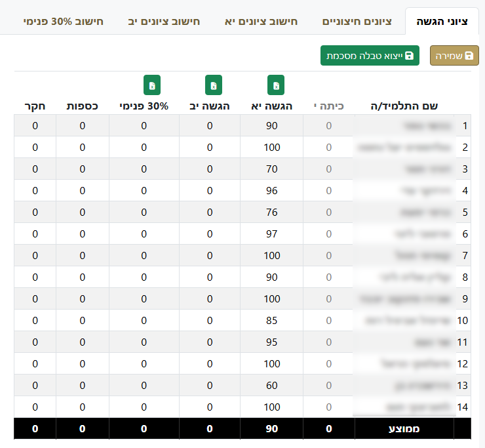Image resolution: width=485 pixels, height=448 pixels.
Task: Select הגשה יב cell in row 2
Action: [210, 148]
